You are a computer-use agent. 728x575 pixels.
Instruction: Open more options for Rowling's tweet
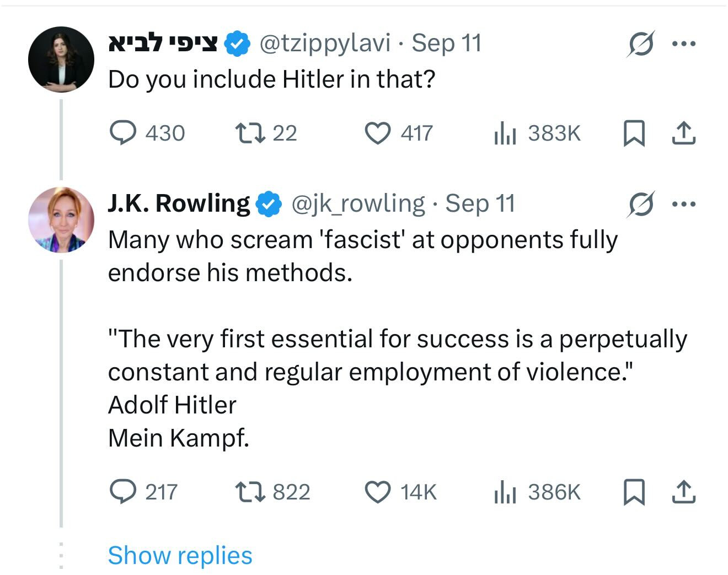(684, 204)
